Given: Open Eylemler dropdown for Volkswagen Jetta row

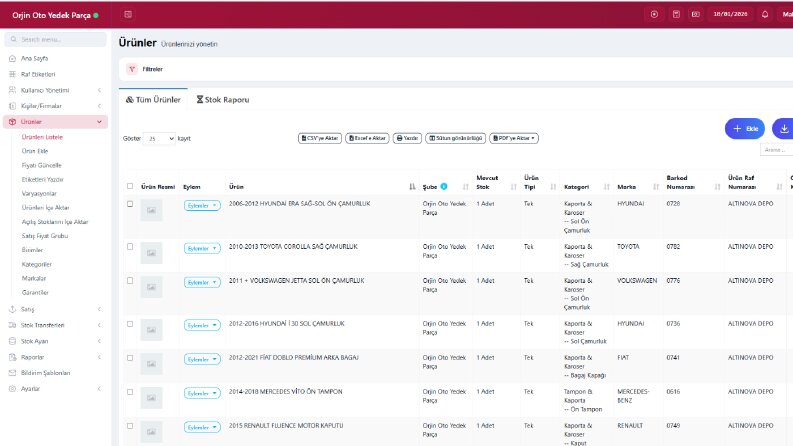Looking at the screenshot, I should click(x=202, y=282).
